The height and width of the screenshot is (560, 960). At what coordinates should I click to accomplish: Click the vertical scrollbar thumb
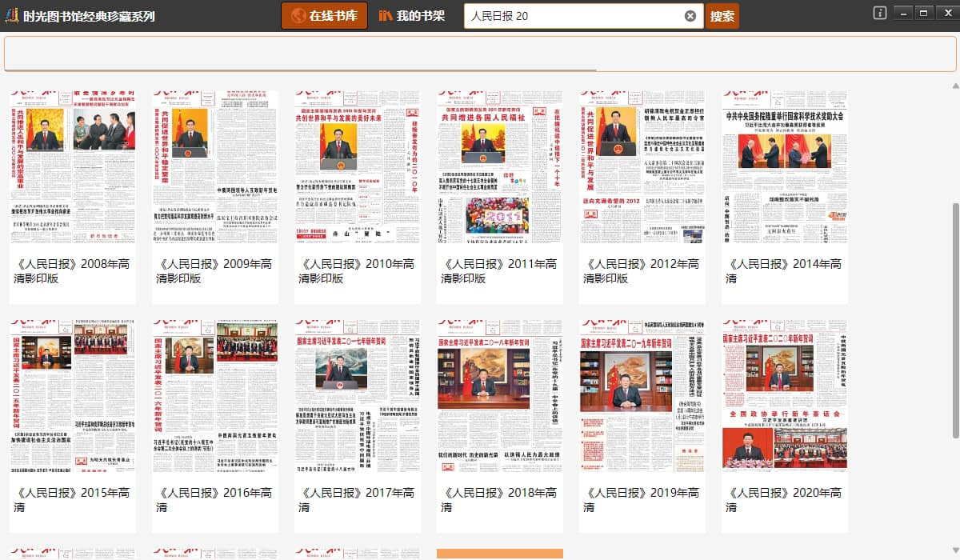pyautogui.click(x=955, y=320)
